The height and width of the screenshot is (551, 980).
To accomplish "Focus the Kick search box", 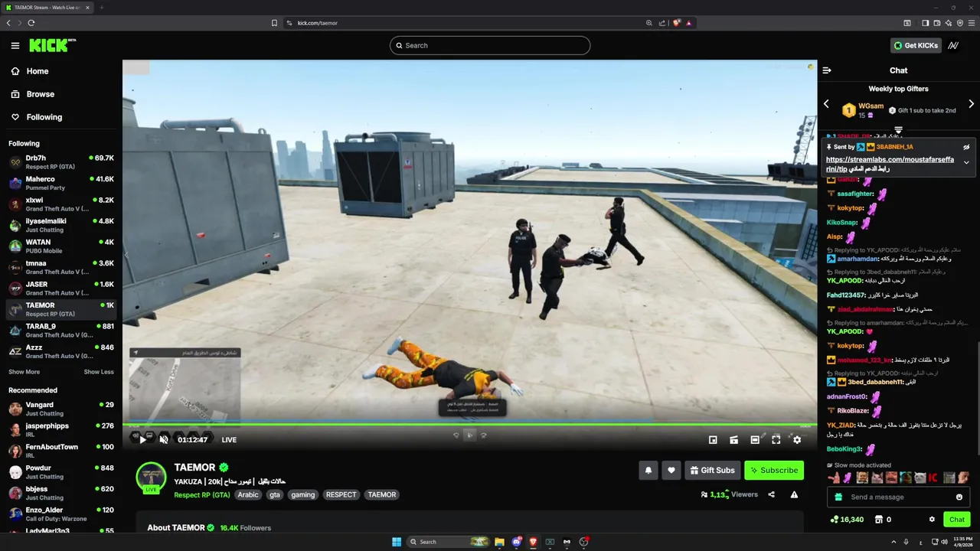I will click(x=490, y=45).
